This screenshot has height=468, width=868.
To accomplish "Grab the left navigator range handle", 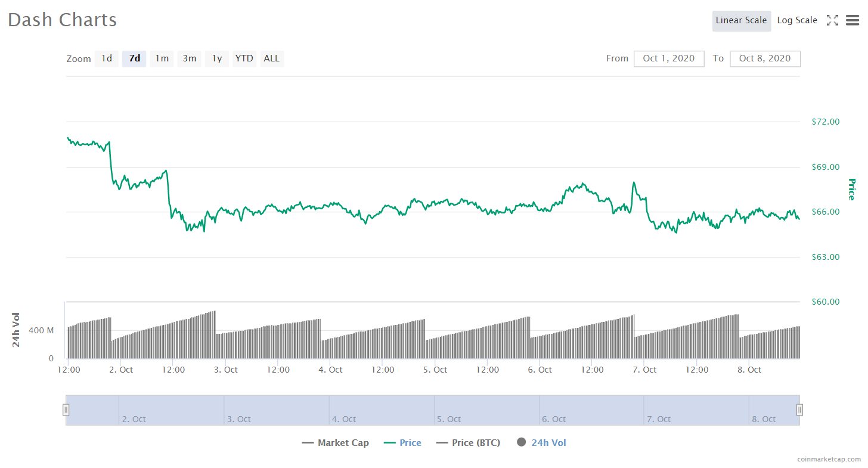I will (66, 410).
